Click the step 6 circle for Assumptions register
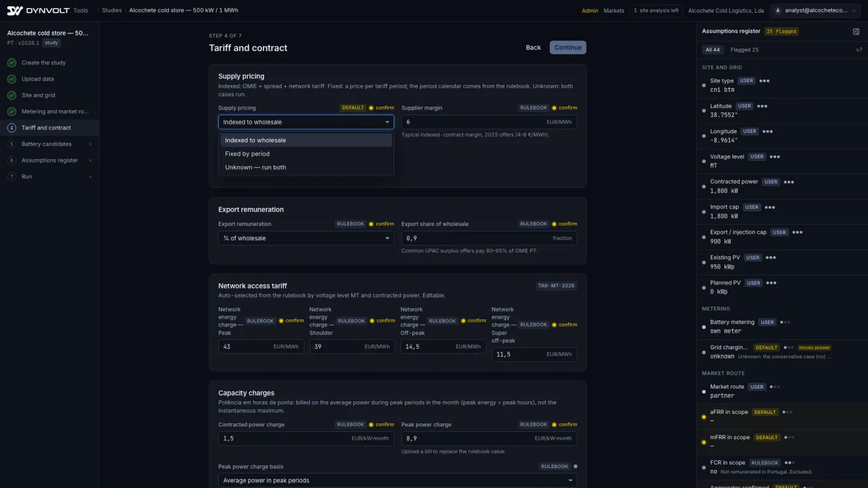This screenshot has width=868, height=488. 11,160
